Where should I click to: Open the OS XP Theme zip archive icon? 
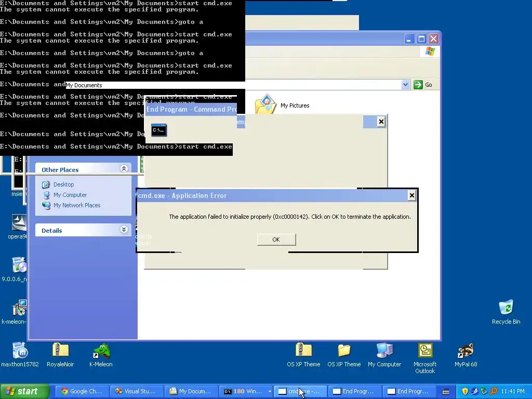pos(303,355)
